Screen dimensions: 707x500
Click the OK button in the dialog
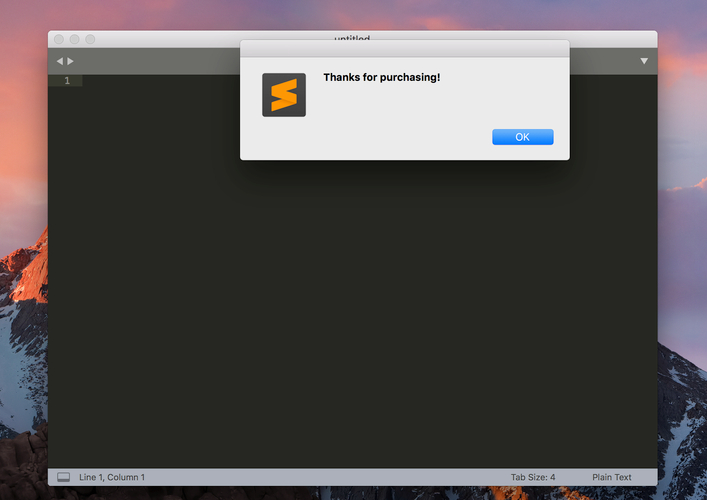coord(523,137)
